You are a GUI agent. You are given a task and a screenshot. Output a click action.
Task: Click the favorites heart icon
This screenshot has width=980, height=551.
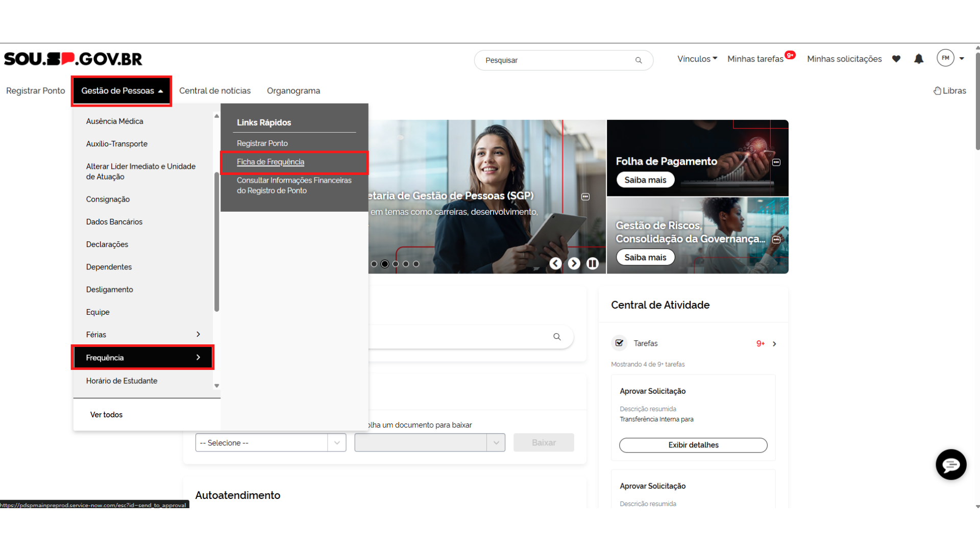896,59
